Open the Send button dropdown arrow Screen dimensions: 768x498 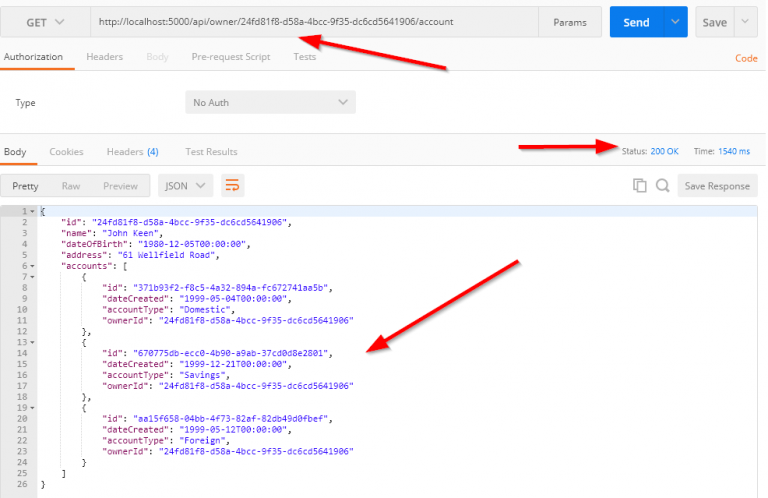(x=677, y=22)
